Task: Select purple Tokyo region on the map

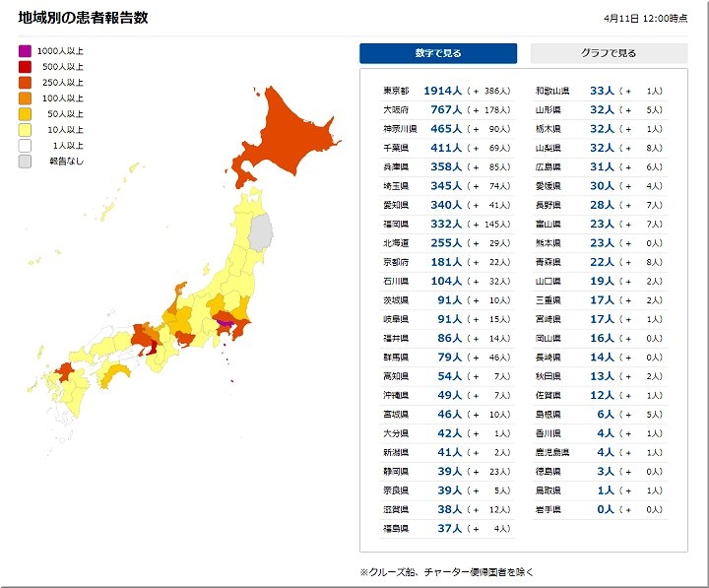Action: pos(226,322)
